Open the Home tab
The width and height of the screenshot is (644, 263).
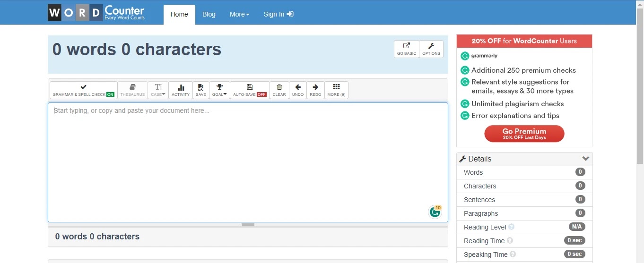click(x=179, y=14)
